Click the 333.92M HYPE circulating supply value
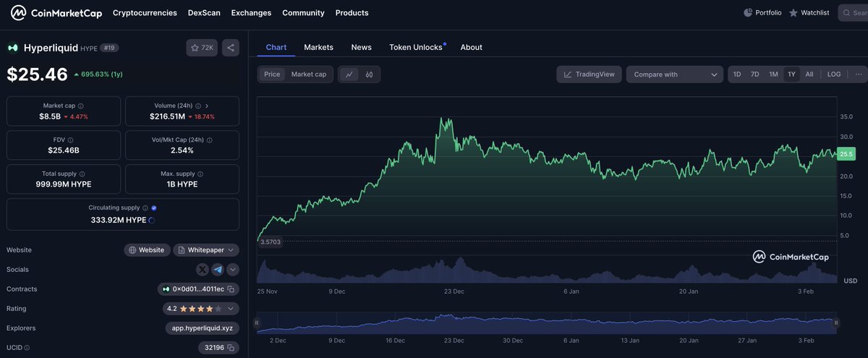This screenshot has width=868, height=358. (x=119, y=220)
